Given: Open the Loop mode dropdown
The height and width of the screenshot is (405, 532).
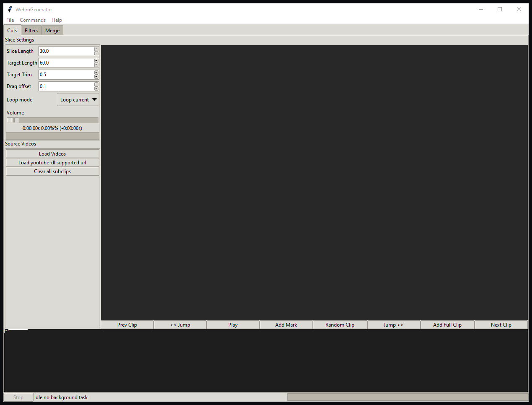Looking at the screenshot, I should point(78,100).
